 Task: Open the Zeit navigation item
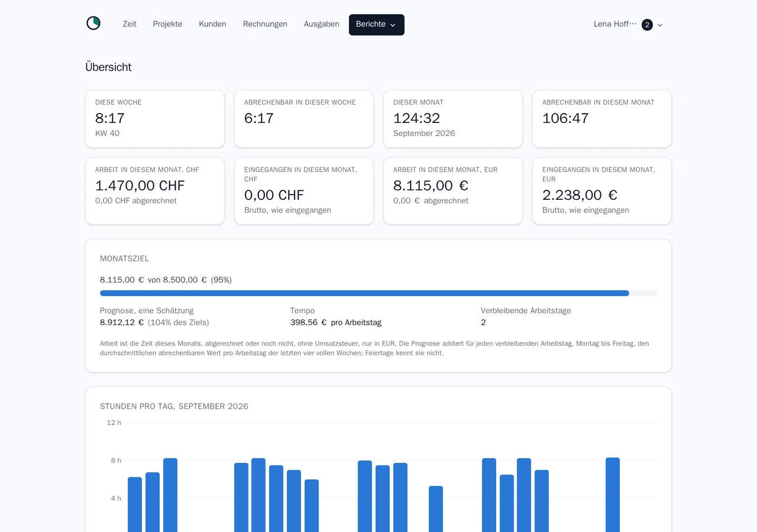(130, 24)
